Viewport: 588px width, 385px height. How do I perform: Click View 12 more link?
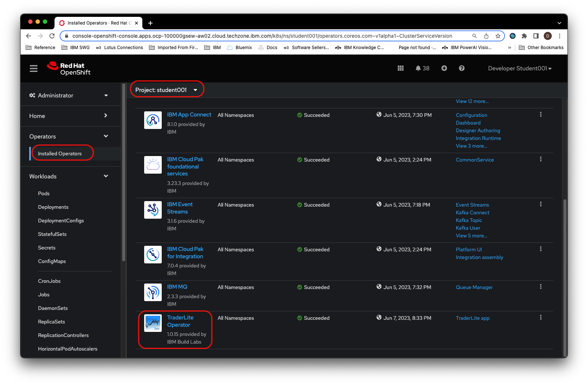(x=472, y=101)
